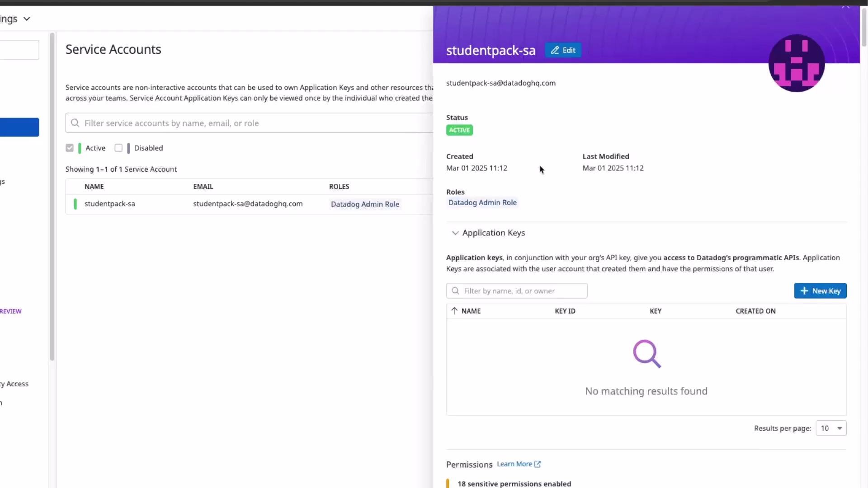Click the New Key button
Screen dimensions: 868x488
(820, 291)
